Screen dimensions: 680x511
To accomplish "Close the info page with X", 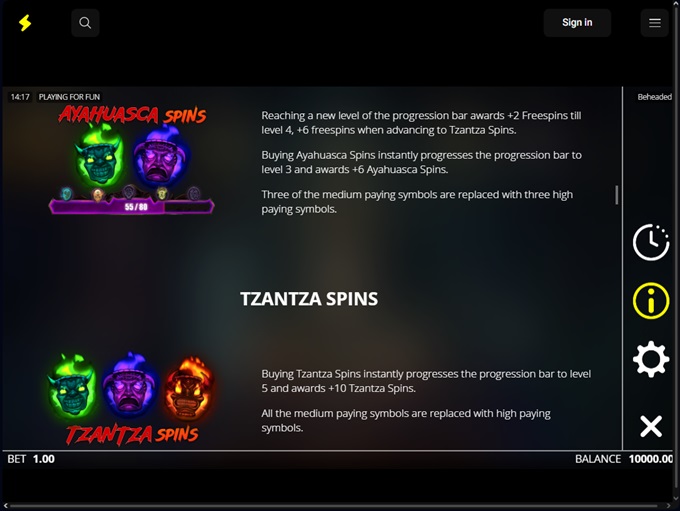I will click(651, 426).
